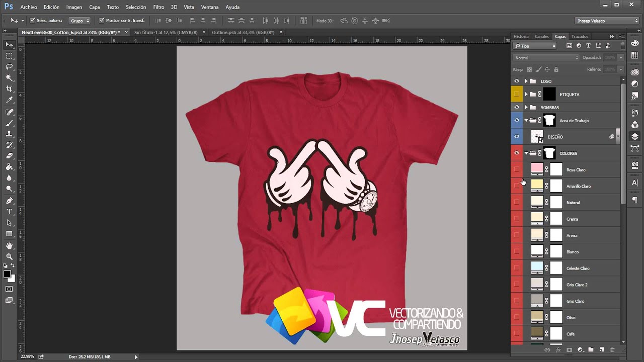Select the Dodge tool
Screen dimensions: 644x362
tap(9, 189)
